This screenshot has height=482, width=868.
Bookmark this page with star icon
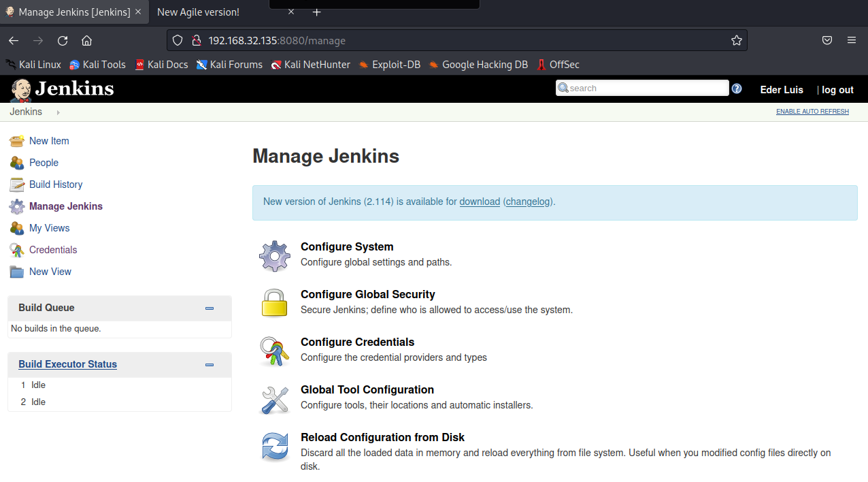point(736,40)
